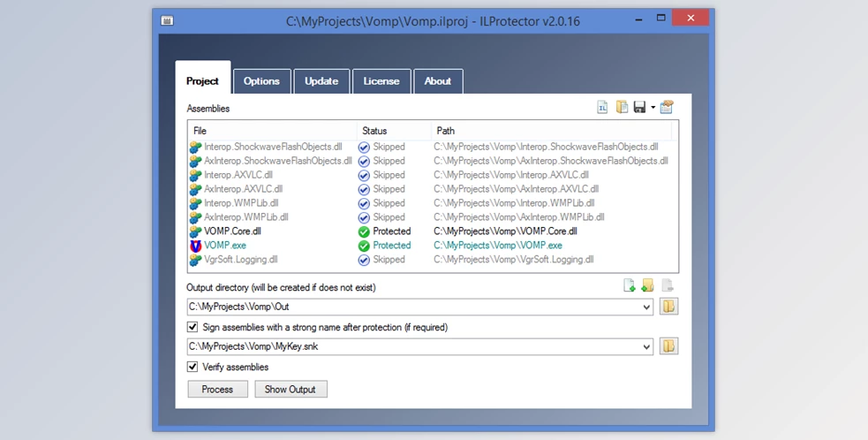Sort by the File column header

click(x=272, y=131)
